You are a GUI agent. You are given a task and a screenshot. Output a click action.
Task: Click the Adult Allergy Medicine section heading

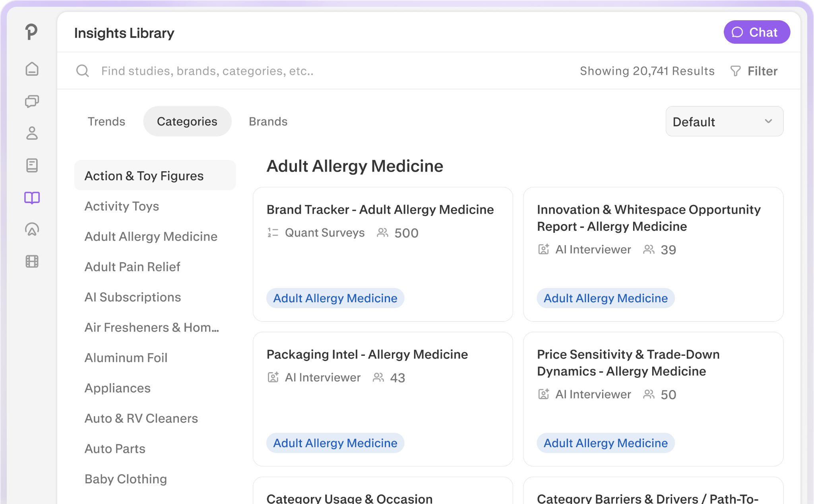[355, 166]
